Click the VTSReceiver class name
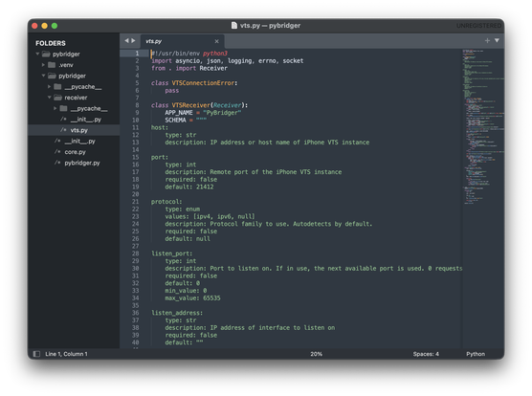 pos(190,105)
